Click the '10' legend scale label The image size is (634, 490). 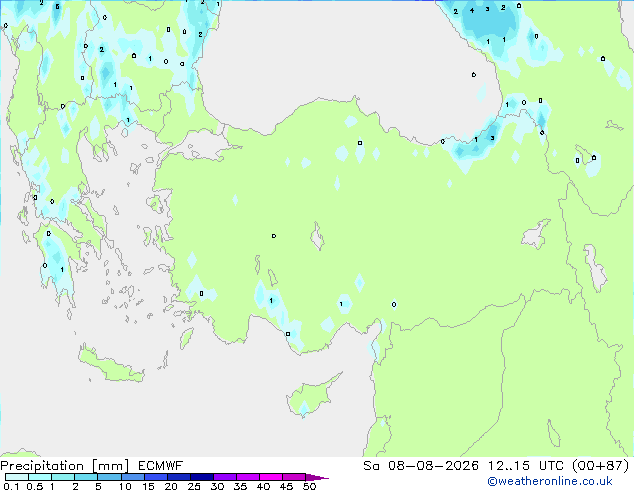point(125,486)
